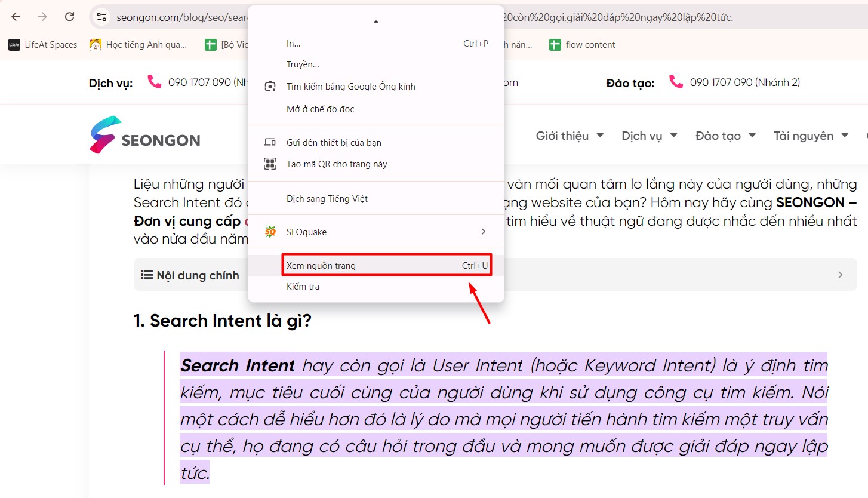
Task: Choose Kiểm tra from context menu
Action: [x=376, y=287]
